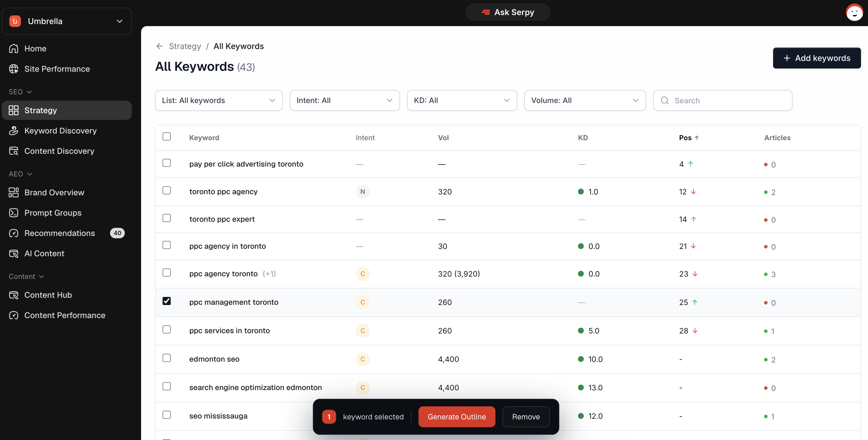Click the Strategy grid icon

click(13, 110)
